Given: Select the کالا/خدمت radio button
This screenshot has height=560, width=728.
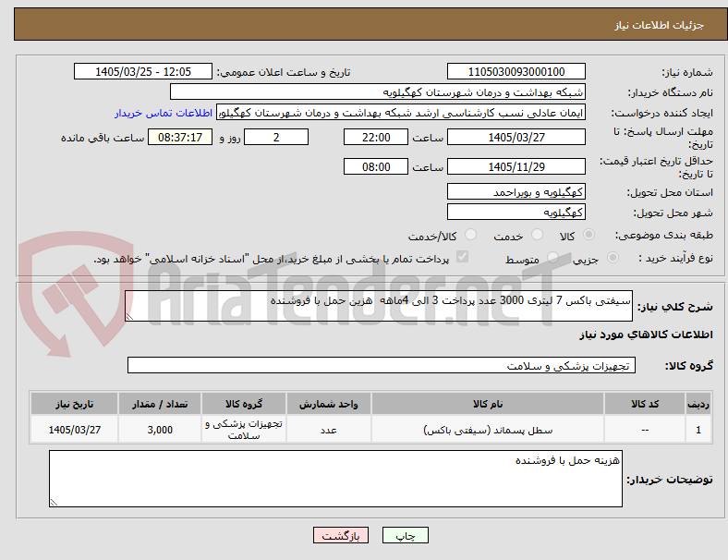Looking at the screenshot, I should tap(471, 235).
